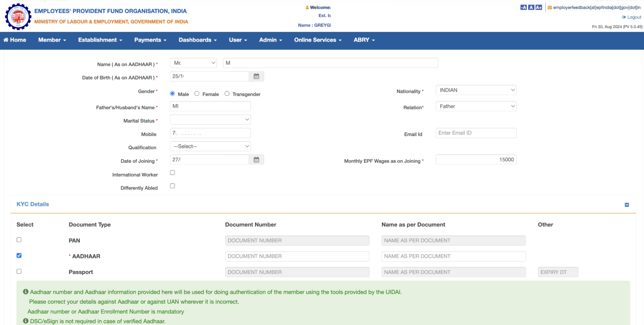Viewport: 644px width, 325px height.
Task: Select Transgender gender radio button
Action: click(x=227, y=93)
